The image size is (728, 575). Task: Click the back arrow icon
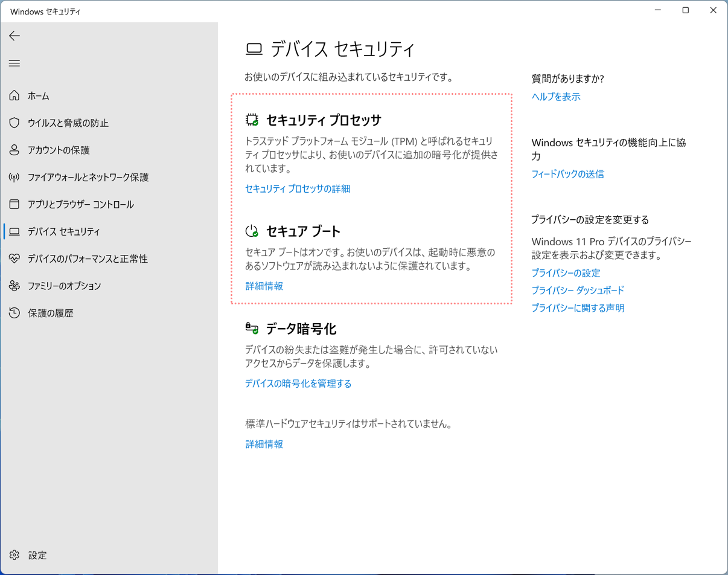coord(14,36)
